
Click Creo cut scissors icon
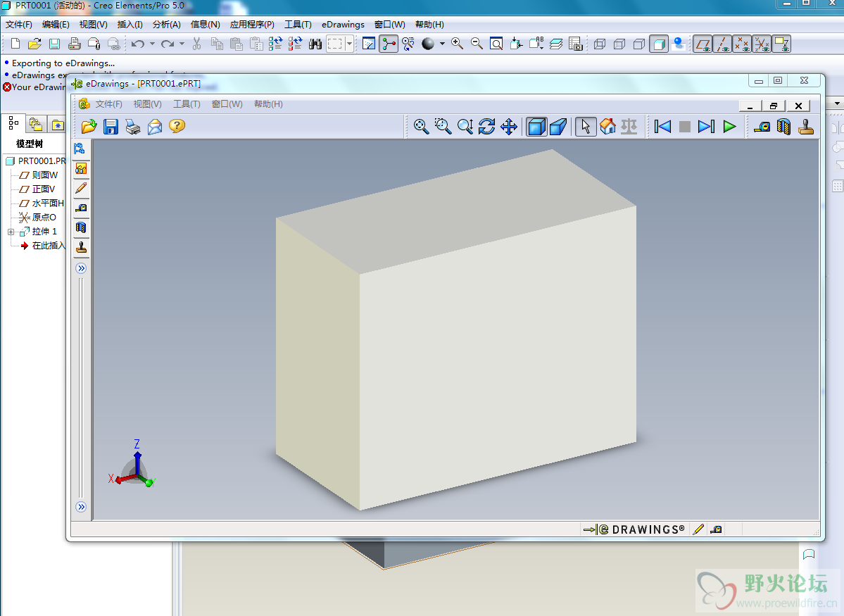pos(196,44)
